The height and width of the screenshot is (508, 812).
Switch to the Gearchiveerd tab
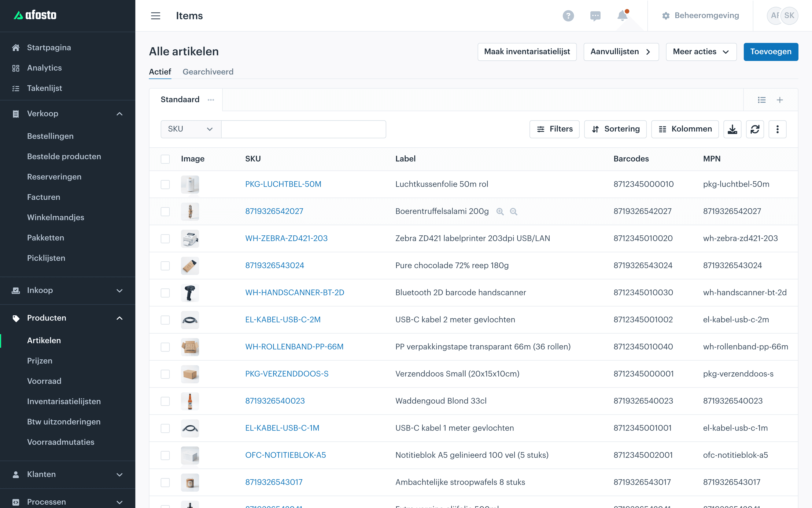pos(208,72)
